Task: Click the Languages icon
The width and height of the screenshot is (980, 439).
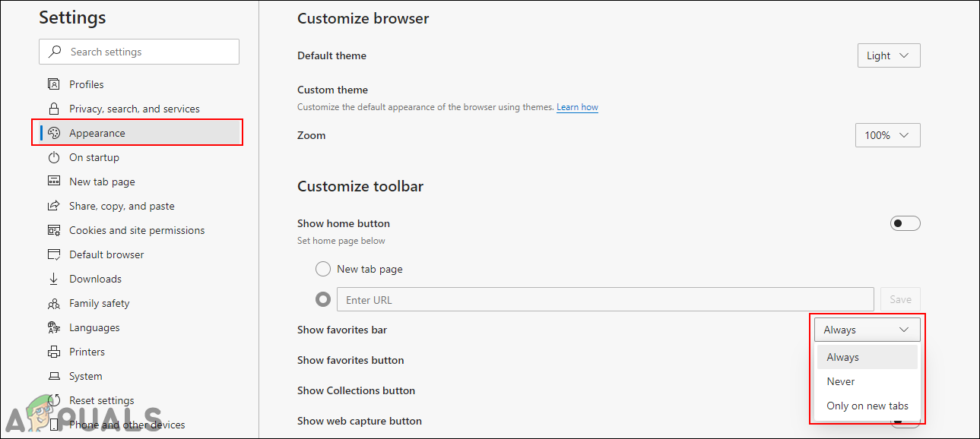Action: coord(54,327)
